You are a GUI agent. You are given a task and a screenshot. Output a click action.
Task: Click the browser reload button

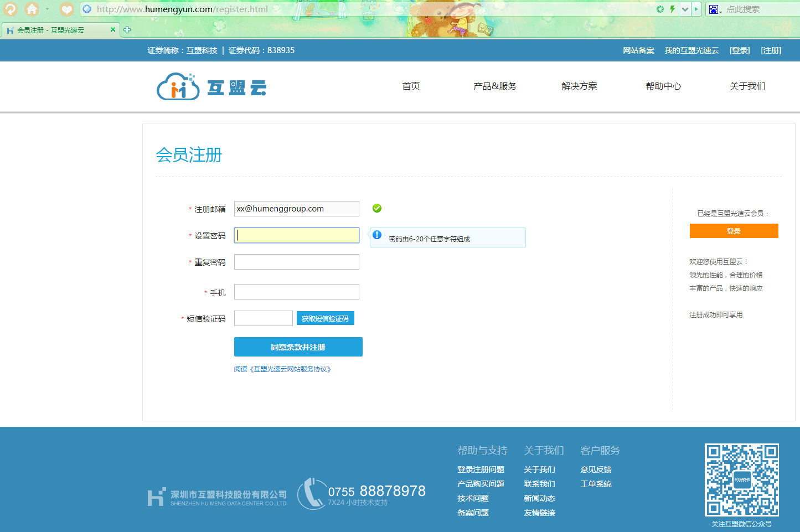[11, 9]
